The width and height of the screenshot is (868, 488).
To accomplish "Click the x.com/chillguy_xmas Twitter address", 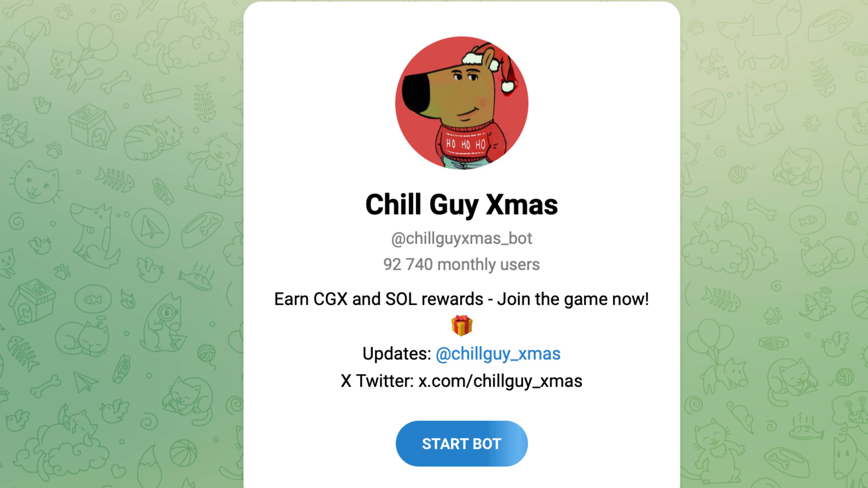I will pyautogui.click(x=500, y=381).
